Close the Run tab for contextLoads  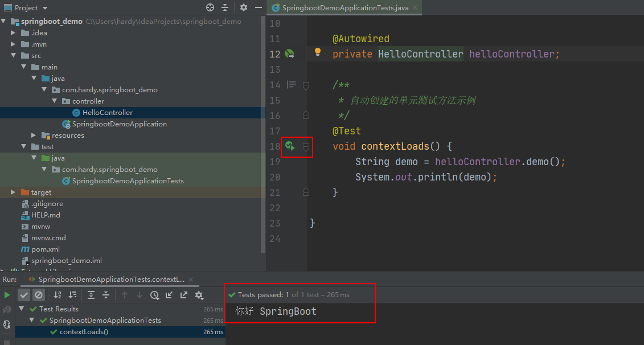[x=191, y=280]
